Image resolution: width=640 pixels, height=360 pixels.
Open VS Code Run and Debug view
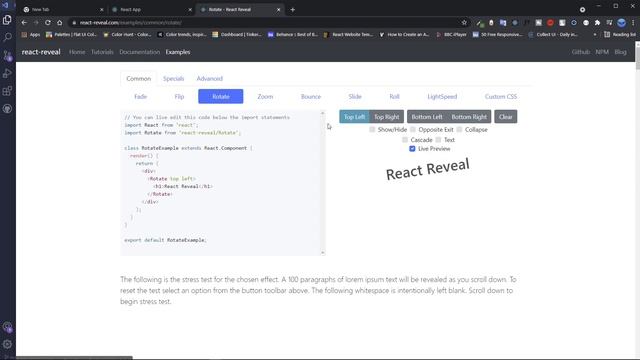click(7, 73)
